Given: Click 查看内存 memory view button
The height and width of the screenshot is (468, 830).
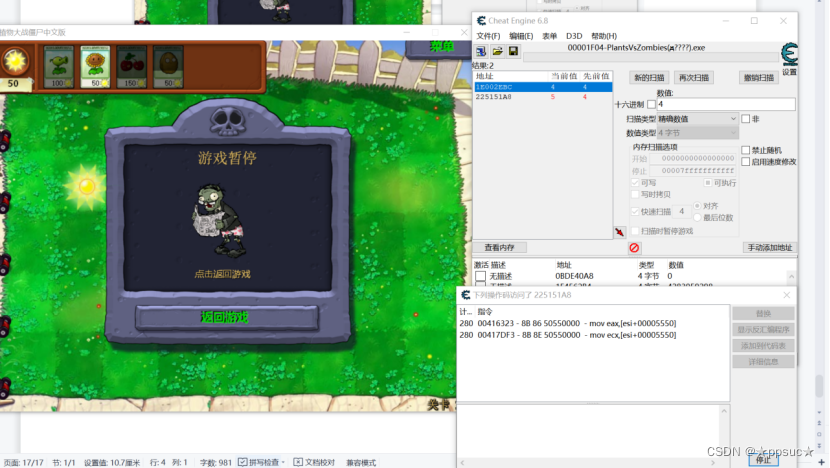Looking at the screenshot, I should (x=499, y=247).
